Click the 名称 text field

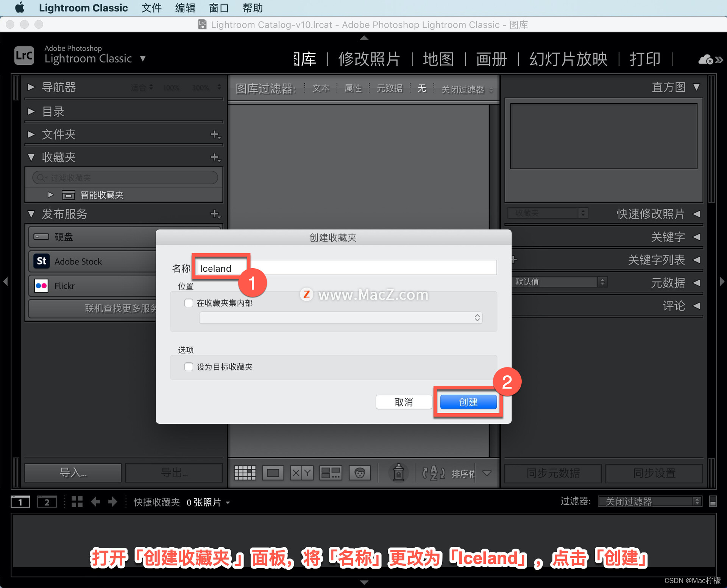(x=346, y=268)
